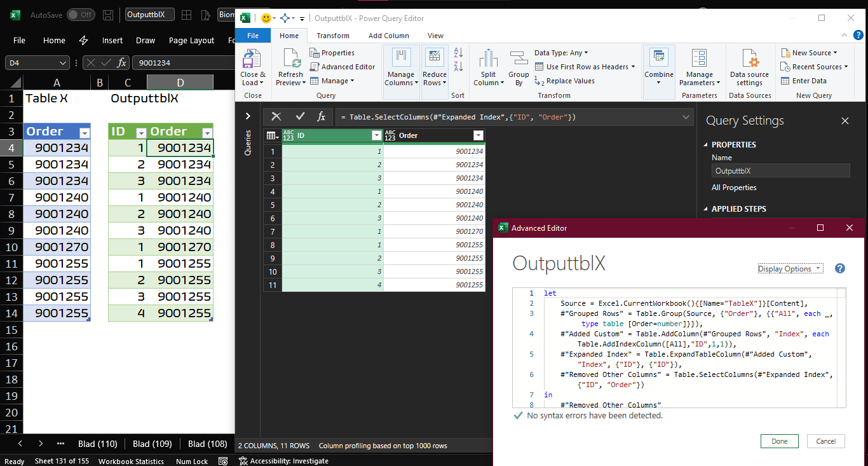This screenshot has height=466, width=868.
Task: Expand the Queries pane chevron
Action: [x=248, y=116]
